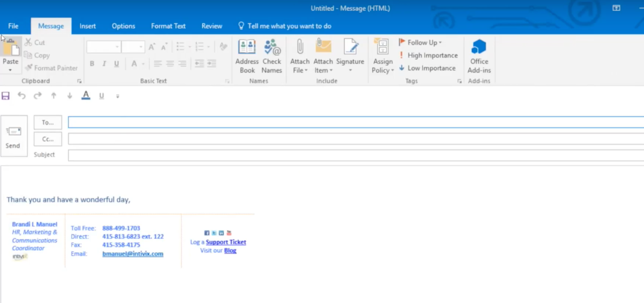Switch to the Insert ribbon tab
The height and width of the screenshot is (303, 644).
pyautogui.click(x=87, y=26)
